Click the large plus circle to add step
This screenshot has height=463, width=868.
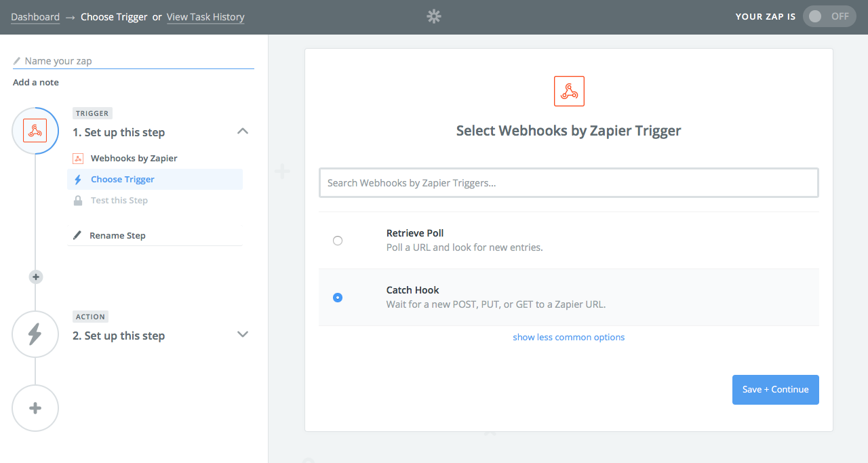tap(35, 408)
